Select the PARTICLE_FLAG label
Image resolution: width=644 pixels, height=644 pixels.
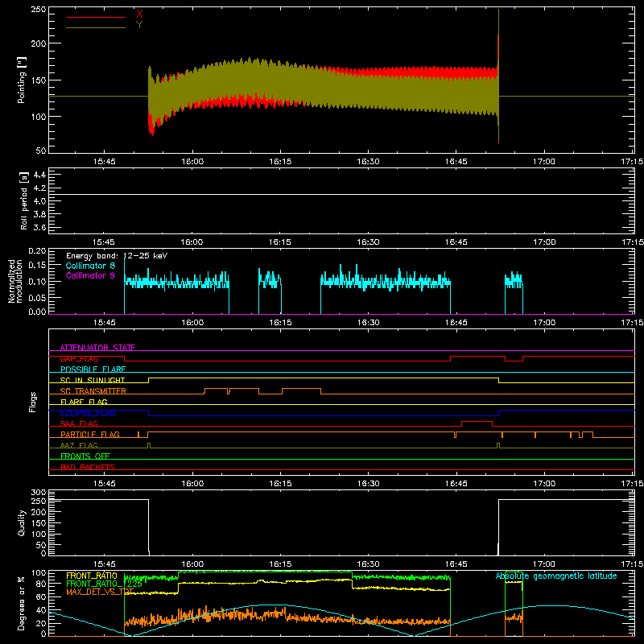click(90, 435)
